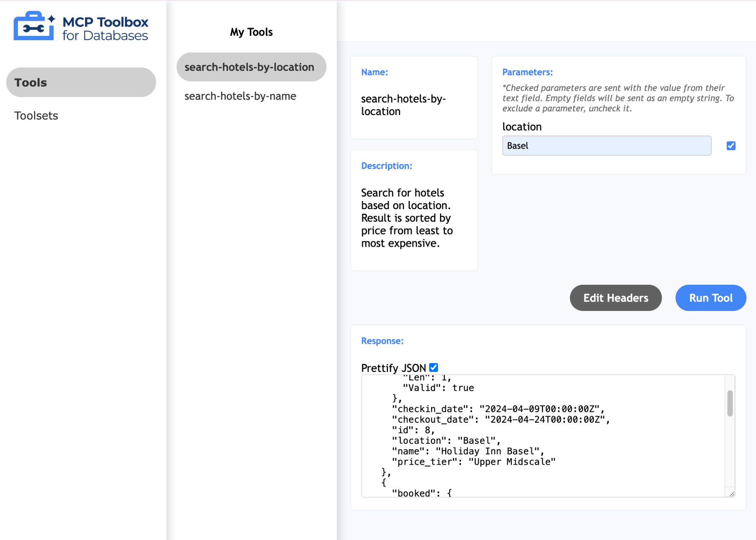Uncheck the location parameter checkbox

(731, 146)
